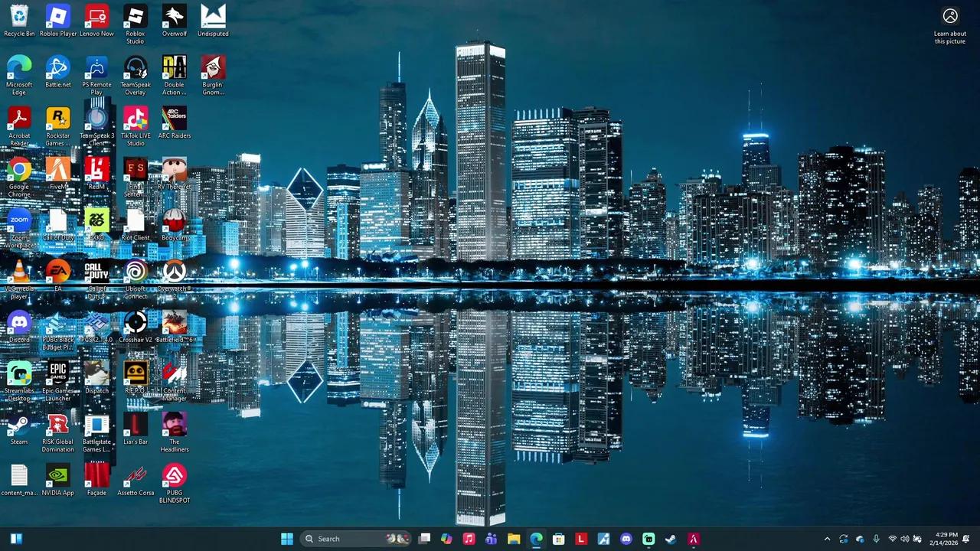Open File Explorer from the taskbar
The width and height of the screenshot is (980, 551).
(x=514, y=539)
